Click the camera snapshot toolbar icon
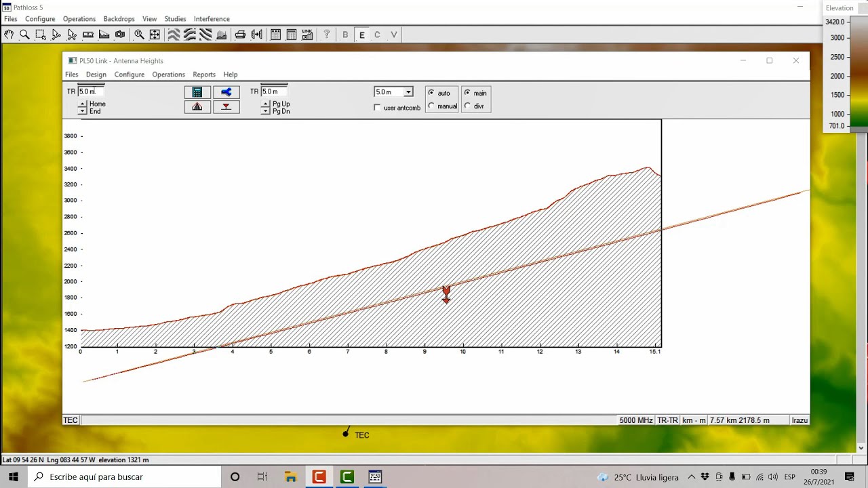Screen dimensions: 868x488 [x=120, y=35]
